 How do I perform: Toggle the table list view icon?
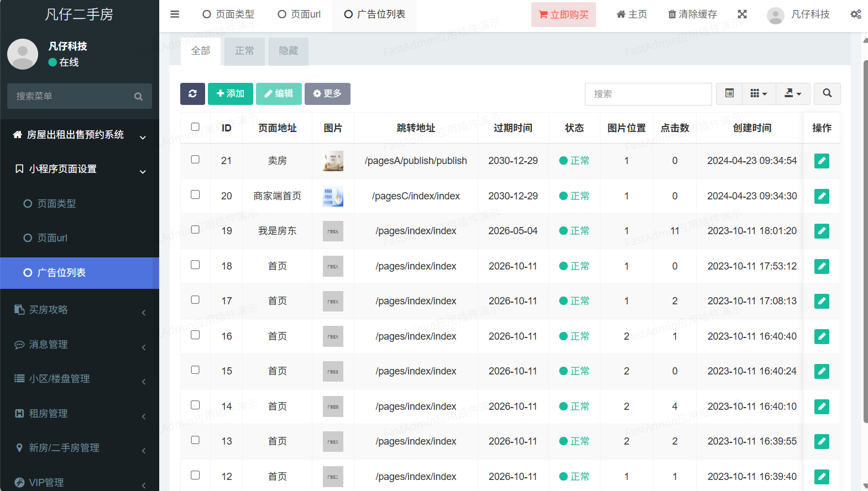coord(729,94)
